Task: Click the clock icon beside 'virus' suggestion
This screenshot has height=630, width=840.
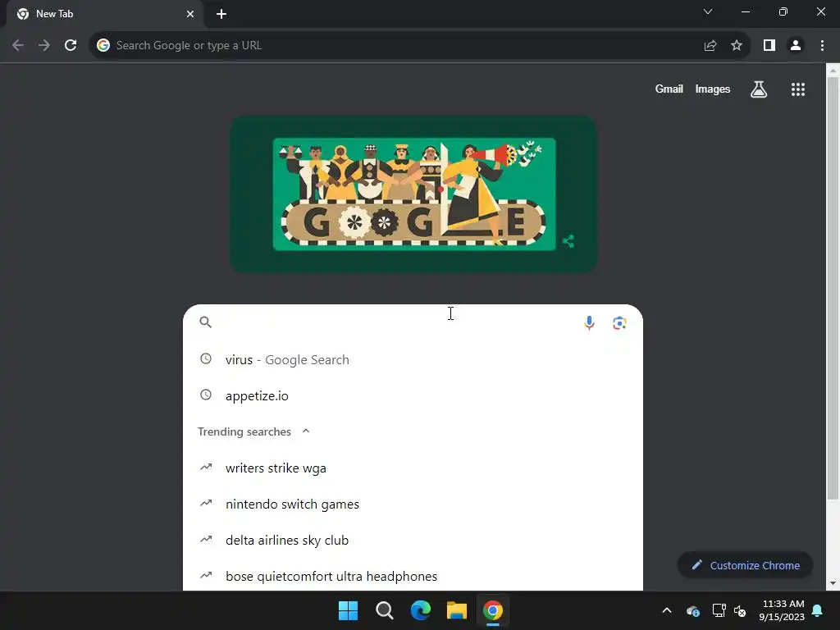Action: (x=206, y=359)
